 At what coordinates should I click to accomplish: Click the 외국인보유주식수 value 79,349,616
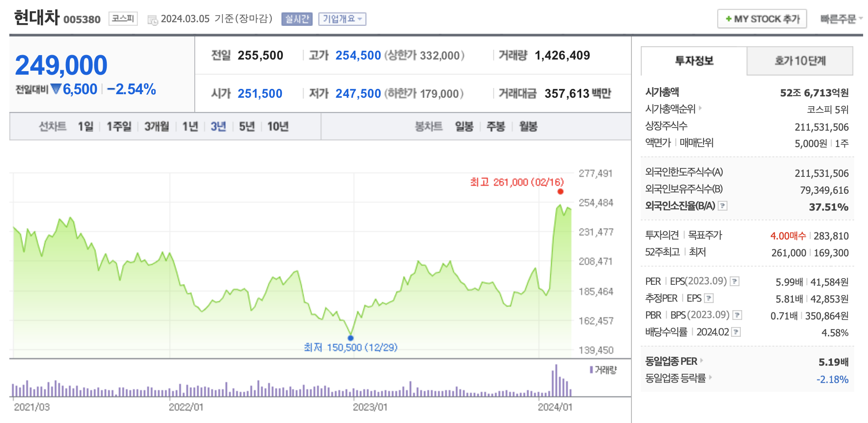coord(824,190)
